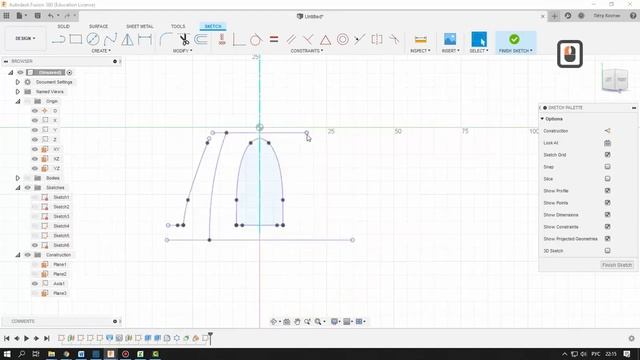The image size is (640, 360).
Task: Jump to the beginning of timeline
Action: pos(7,338)
